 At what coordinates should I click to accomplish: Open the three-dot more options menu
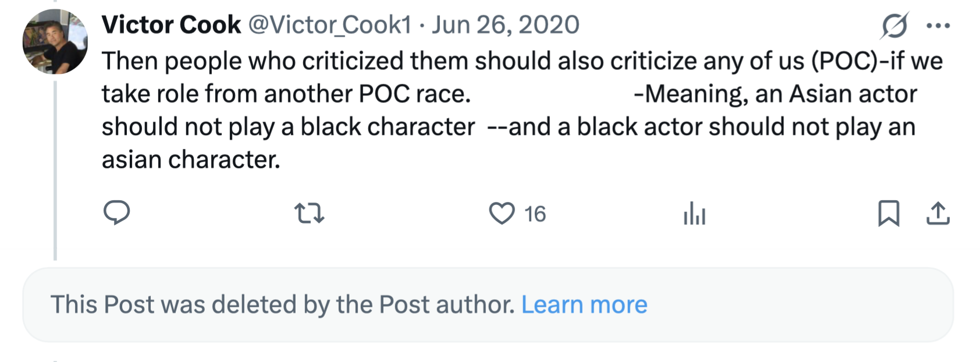938,26
